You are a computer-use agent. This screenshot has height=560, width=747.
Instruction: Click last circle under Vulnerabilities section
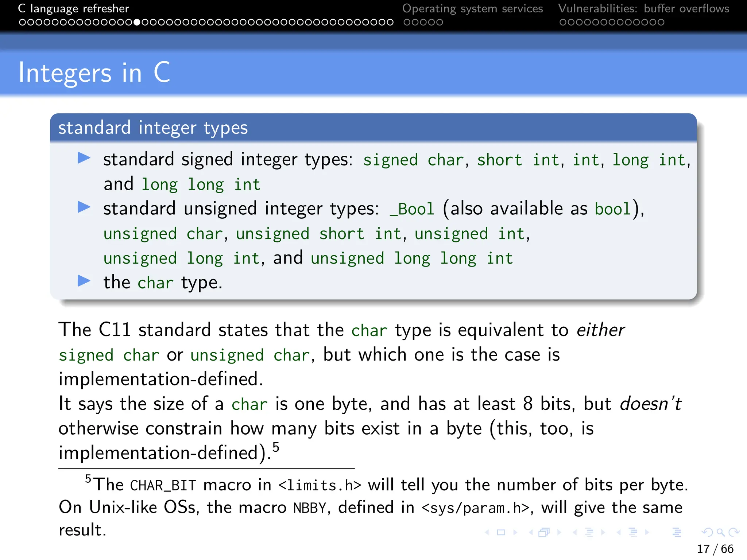661,22
